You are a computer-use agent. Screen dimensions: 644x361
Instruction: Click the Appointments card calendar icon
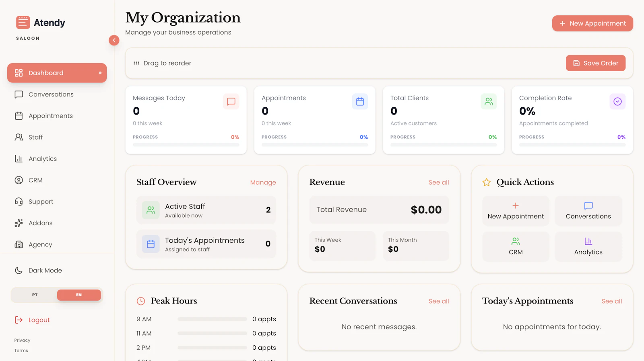point(360,102)
